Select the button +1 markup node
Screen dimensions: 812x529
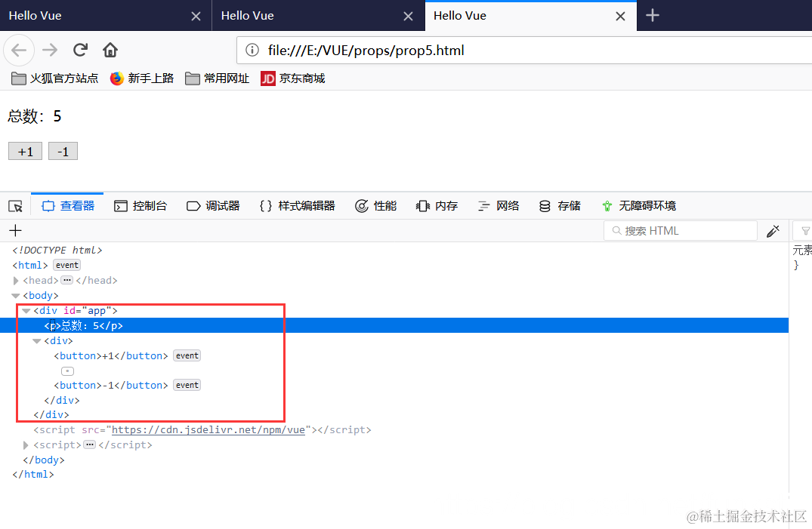111,355
